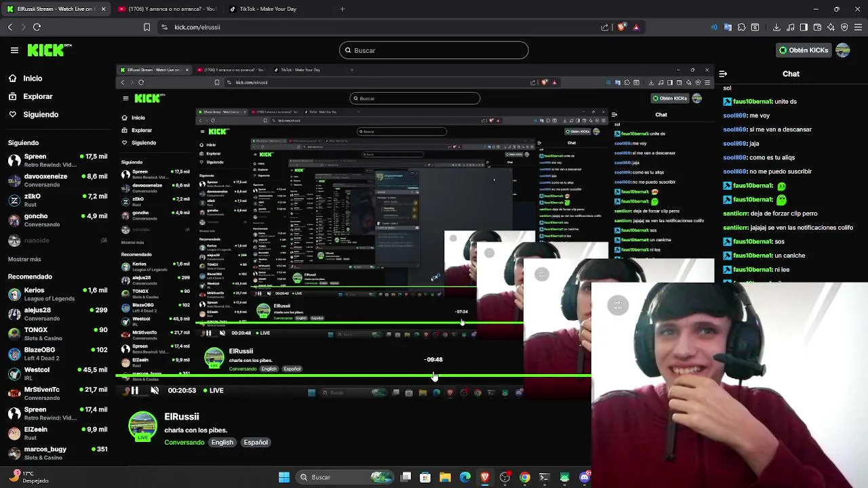Open Explorar in sidebar
The height and width of the screenshot is (488, 868).
pos(31,96)
